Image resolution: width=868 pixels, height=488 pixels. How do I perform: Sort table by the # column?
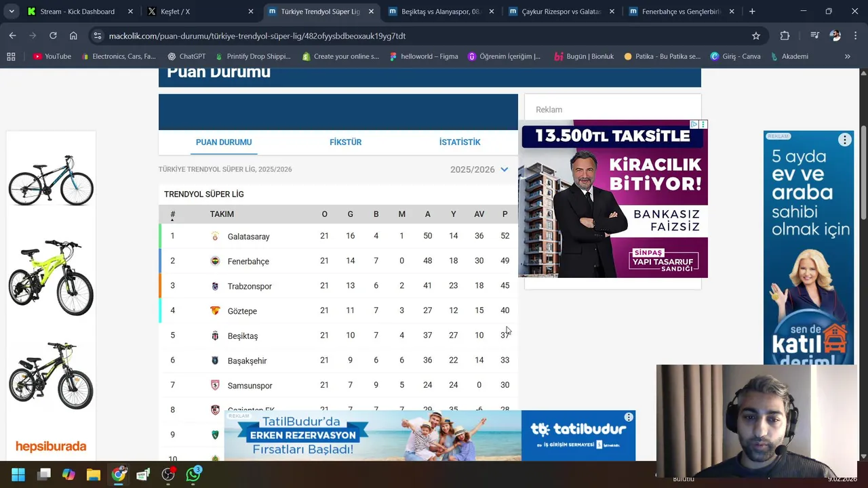[x=172, y=214]
